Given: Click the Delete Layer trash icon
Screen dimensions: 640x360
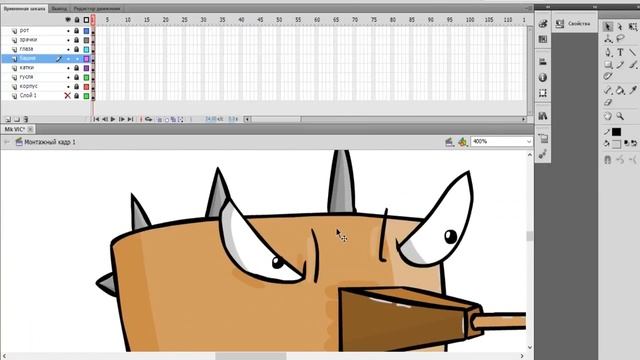Looking at the screenshot, I should (26, 119).
